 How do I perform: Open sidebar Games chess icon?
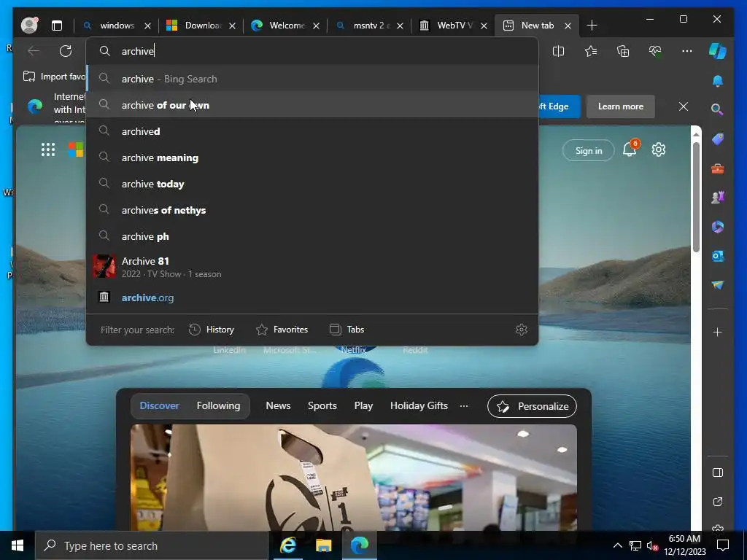tap(718, 197)
